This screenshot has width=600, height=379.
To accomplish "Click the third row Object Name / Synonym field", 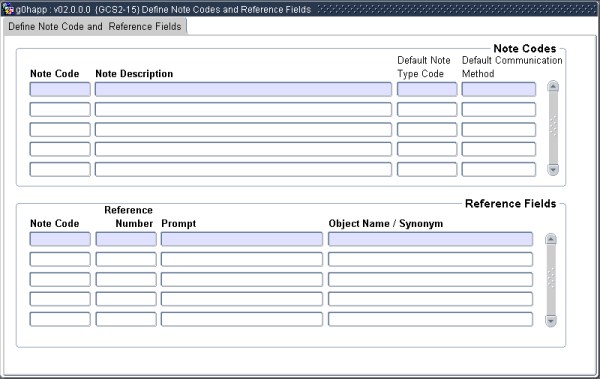I will click(x=430, y=279).
